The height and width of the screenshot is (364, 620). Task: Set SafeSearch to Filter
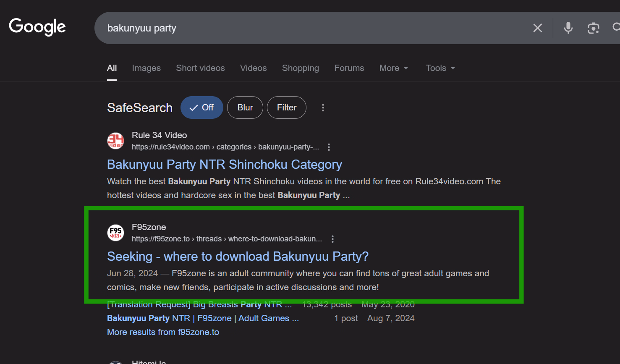[x=287, y=107]
